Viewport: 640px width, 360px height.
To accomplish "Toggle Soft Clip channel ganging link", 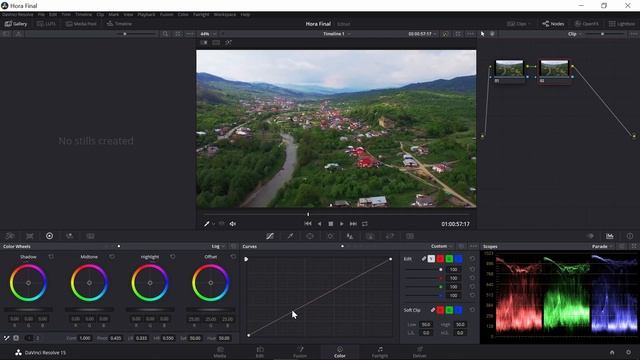I will (433, 310).
